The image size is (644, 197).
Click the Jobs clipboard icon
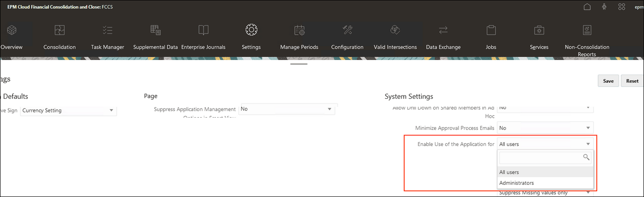pos(491,30)
